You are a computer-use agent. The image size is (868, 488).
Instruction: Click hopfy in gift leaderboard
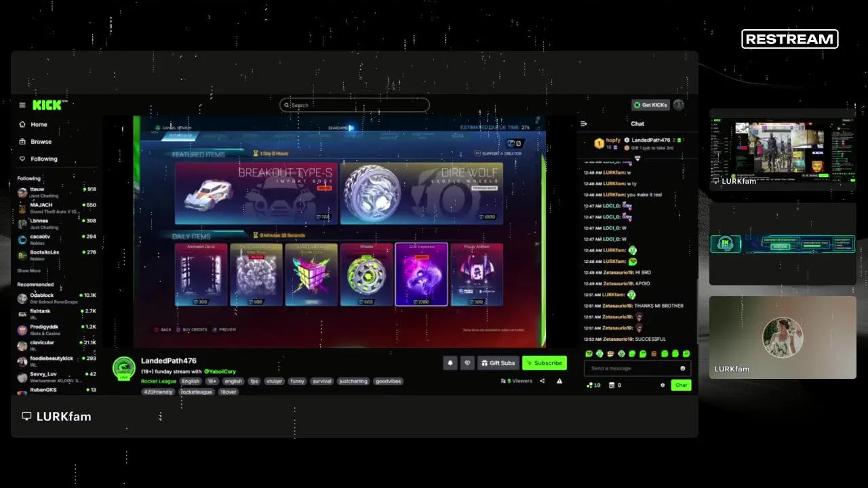(x=613, y=140)
